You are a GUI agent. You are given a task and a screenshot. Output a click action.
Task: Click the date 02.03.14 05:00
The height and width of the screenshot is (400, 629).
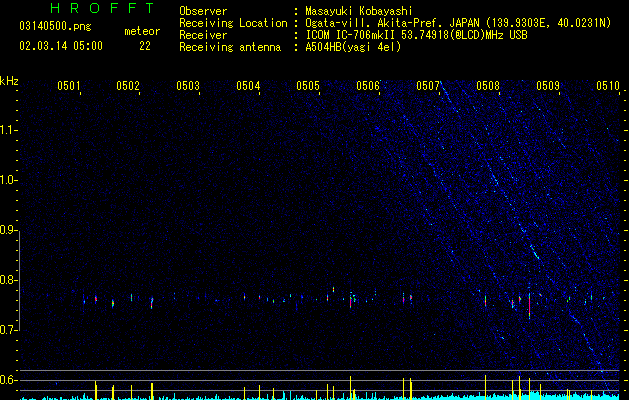(61, 46)
